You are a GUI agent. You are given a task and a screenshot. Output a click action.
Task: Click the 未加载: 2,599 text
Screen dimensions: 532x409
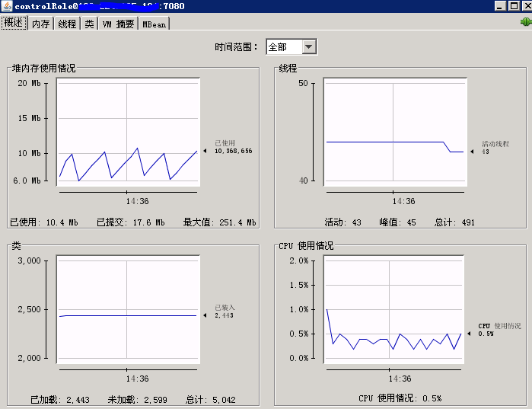coord(138,400)
